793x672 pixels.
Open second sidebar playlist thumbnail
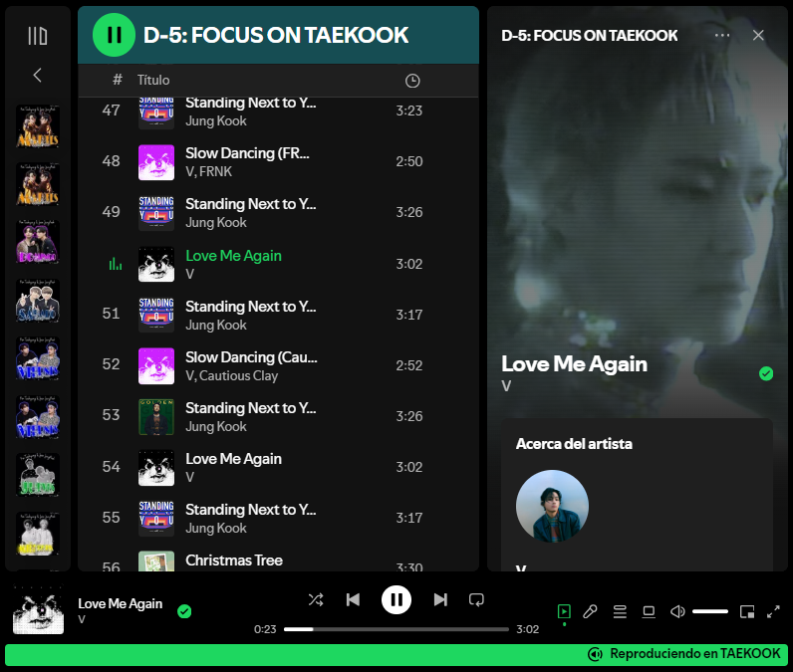(x=38, y=184)
